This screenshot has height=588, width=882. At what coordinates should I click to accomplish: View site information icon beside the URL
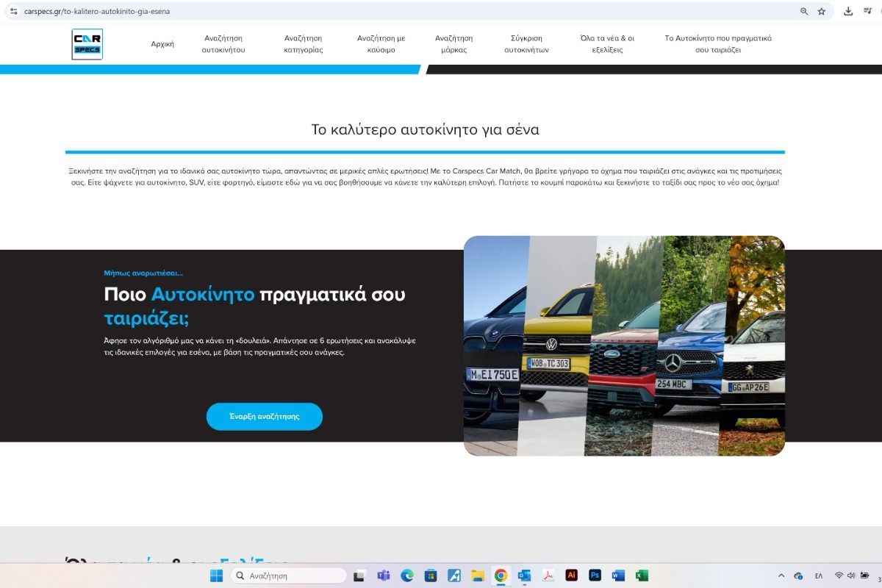pyautogui.click(x=13, y=12)
